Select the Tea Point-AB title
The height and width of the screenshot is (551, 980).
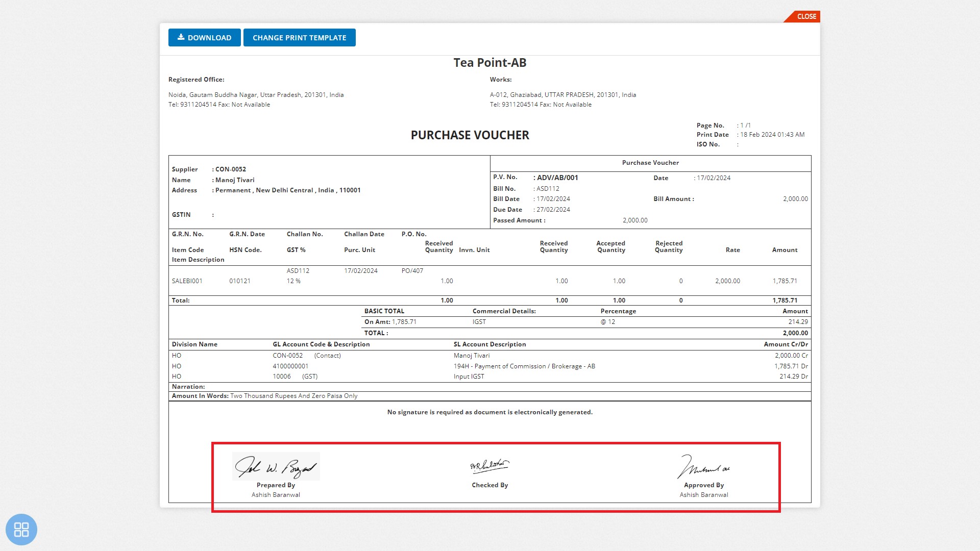[490, 63]
